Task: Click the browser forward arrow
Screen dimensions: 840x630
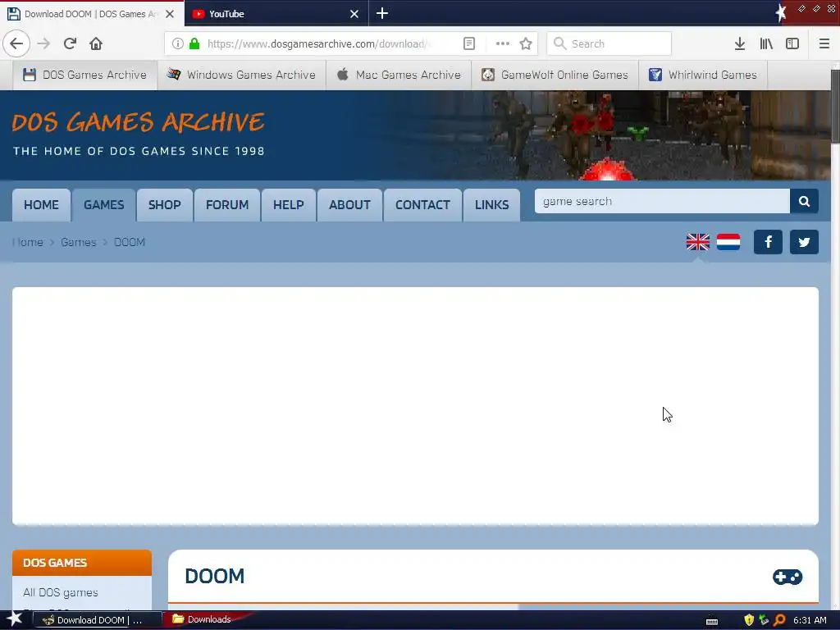Action: point(43,43)
